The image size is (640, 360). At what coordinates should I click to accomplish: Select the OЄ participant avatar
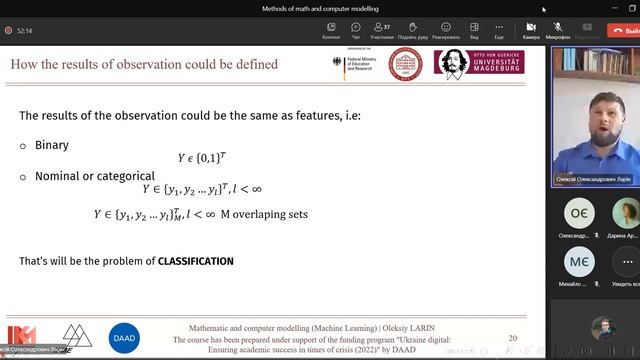coord(579,213)
